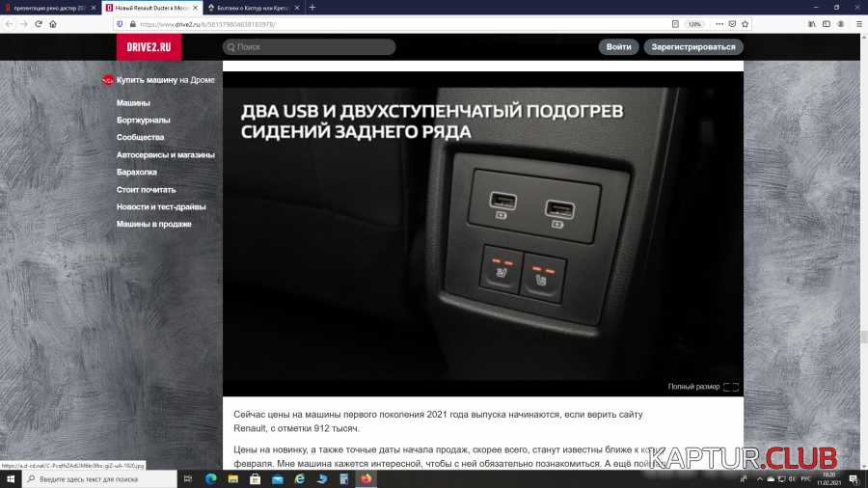The width and height of the screenshot is (868, 488).
Task: Open the Firefox hamburger menu
Action: click(x=859, y=24)
